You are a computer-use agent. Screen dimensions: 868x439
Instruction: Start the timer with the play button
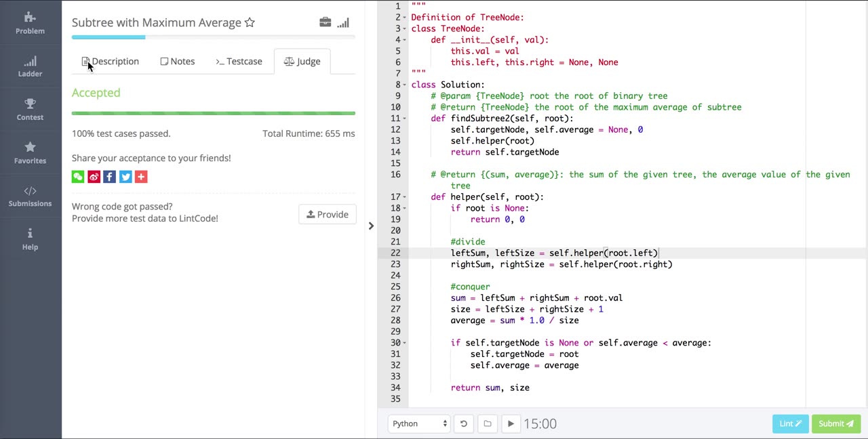(x=511, y=423)
